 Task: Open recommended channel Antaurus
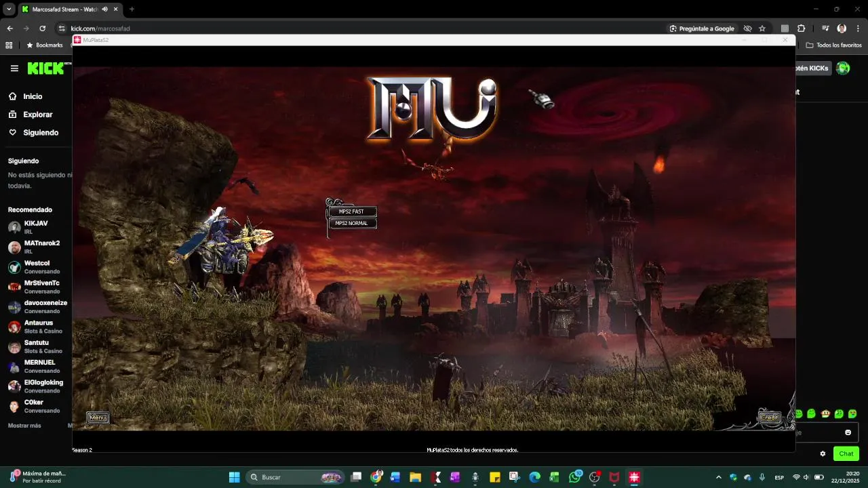tap(37, 327)
